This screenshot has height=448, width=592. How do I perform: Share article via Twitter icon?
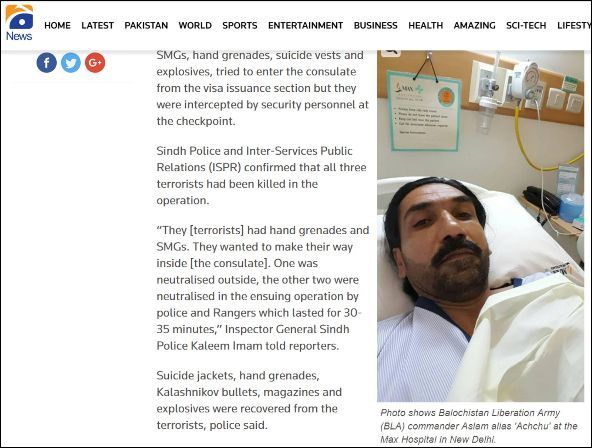pos(71,63)
